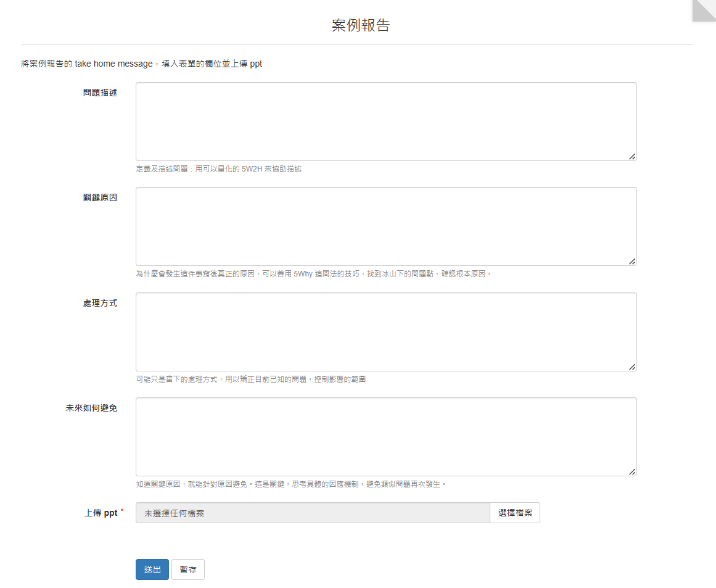The width and height of the screenshot is (716, 588).
Task: Focus the 關鍵原因 text area
Action: pos(386,226)
